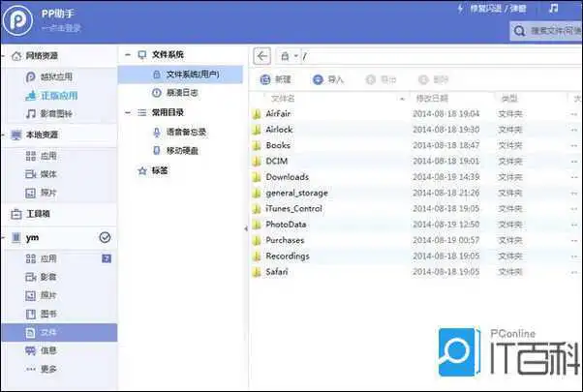
Task: Select the Purchases folder
Action: (x=285, y=240)
